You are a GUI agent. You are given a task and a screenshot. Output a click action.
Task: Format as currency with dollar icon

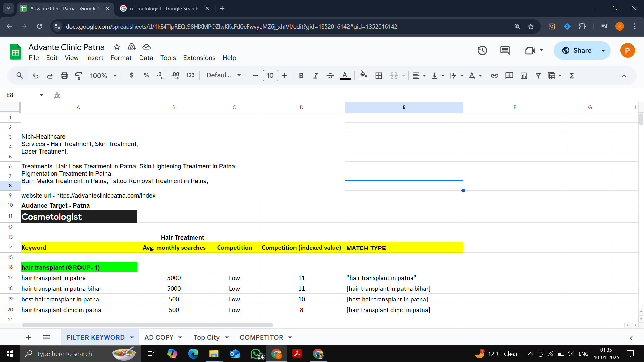coord(132,76)
